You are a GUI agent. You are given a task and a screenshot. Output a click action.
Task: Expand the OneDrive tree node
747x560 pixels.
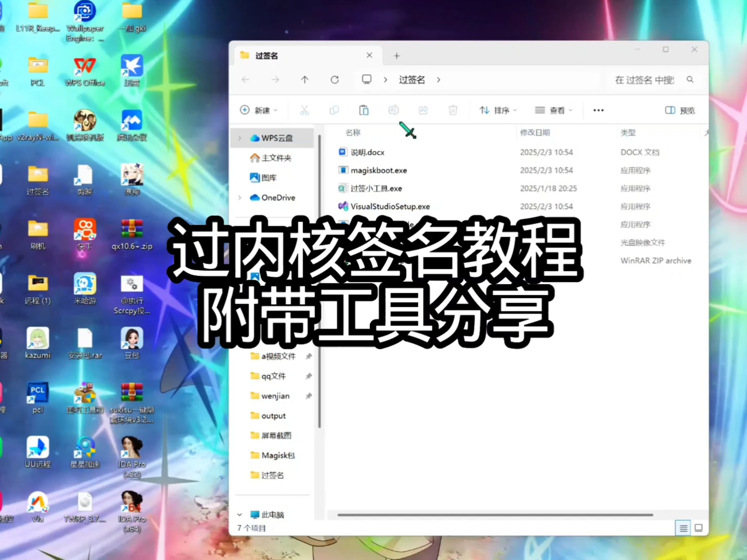[240, 198]
